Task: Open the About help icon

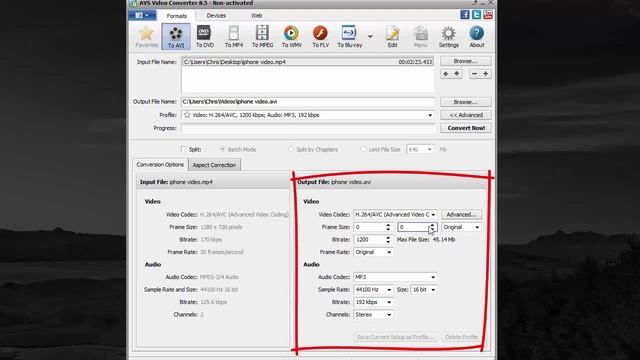Action: [x=477, y=37]
